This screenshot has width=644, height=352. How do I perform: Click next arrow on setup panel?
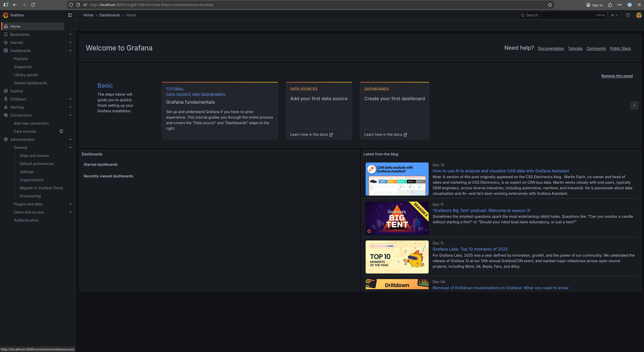pos(634,105)
